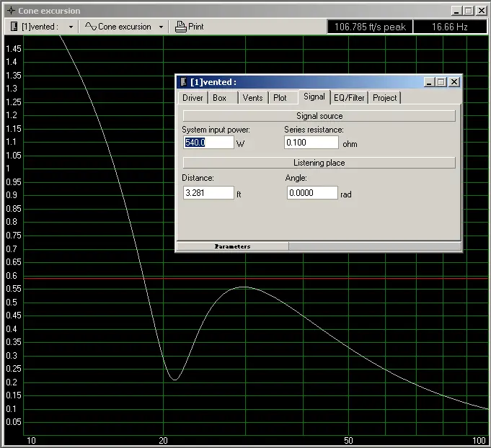Maximize the Cone excursion window
The height and width of the screenshot is (448, 491).
469,11
